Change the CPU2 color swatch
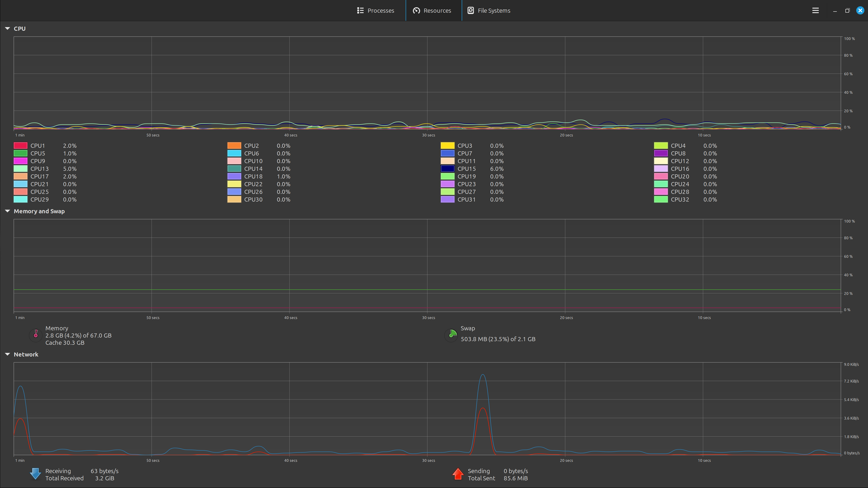Viewport: 868px width, 488px height. [234, 145]
